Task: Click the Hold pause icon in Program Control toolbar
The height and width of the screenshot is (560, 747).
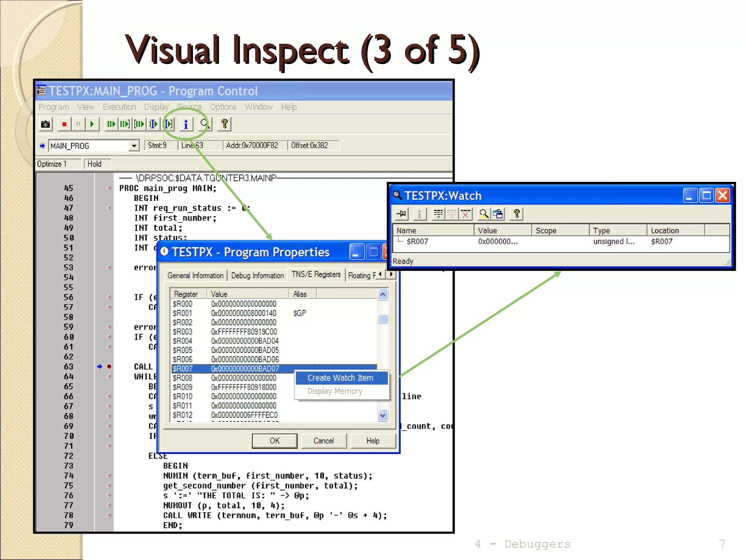Action: point(78,124)
